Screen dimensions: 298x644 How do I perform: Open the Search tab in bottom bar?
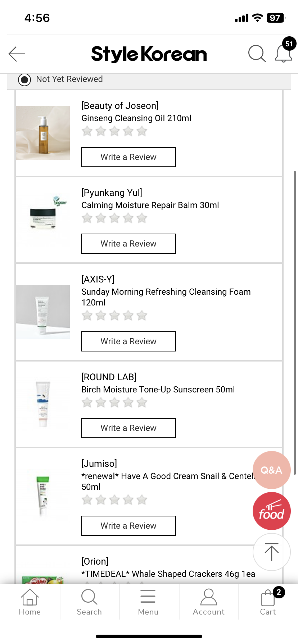click(89, 602)
